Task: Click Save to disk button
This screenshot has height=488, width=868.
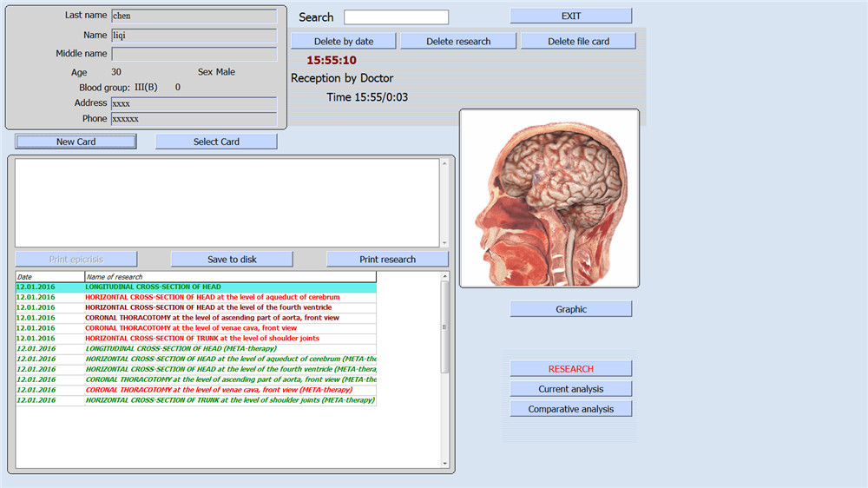Action: pyautogui.click(x=232, y=260)
